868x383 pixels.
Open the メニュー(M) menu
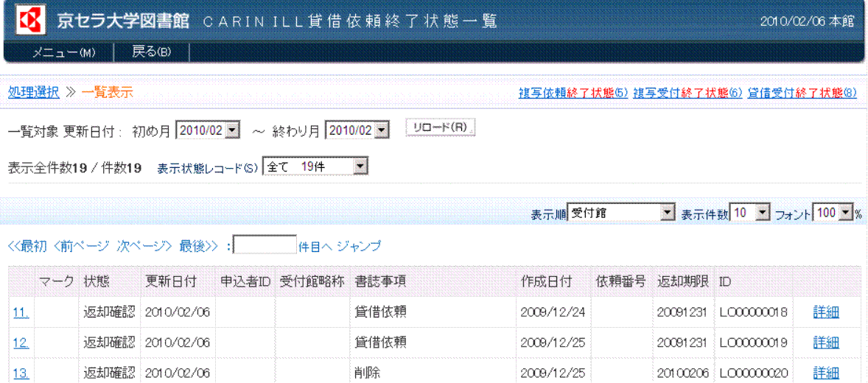coord(64,52)
